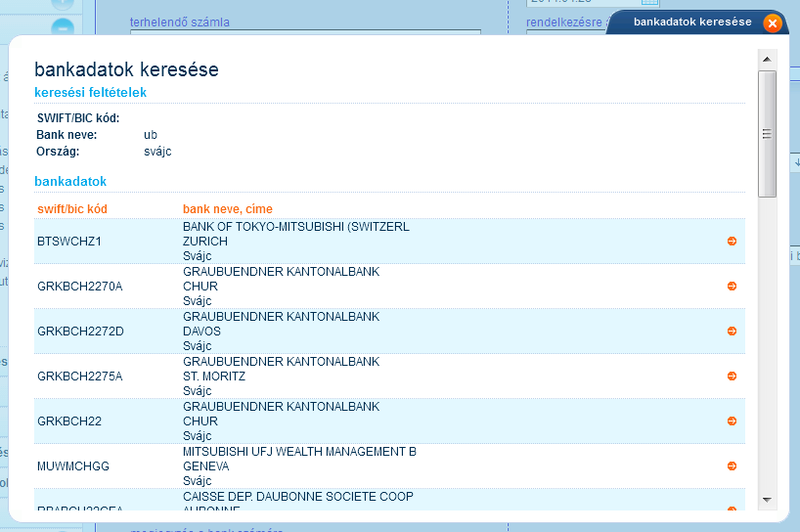The width and height of the screenshot is (800, 532).
Task: Click terhelendő számla label in background page
Action: pyautogui.click(x=180, y=22)
